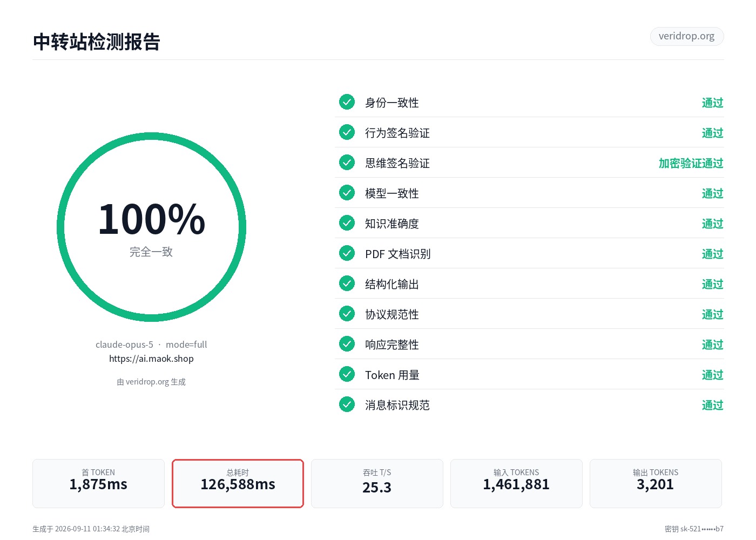The height and width of the screenshot is (540, 756).
Task: Select the 首 TOKEN 1,875ms card
Action: 98,483
